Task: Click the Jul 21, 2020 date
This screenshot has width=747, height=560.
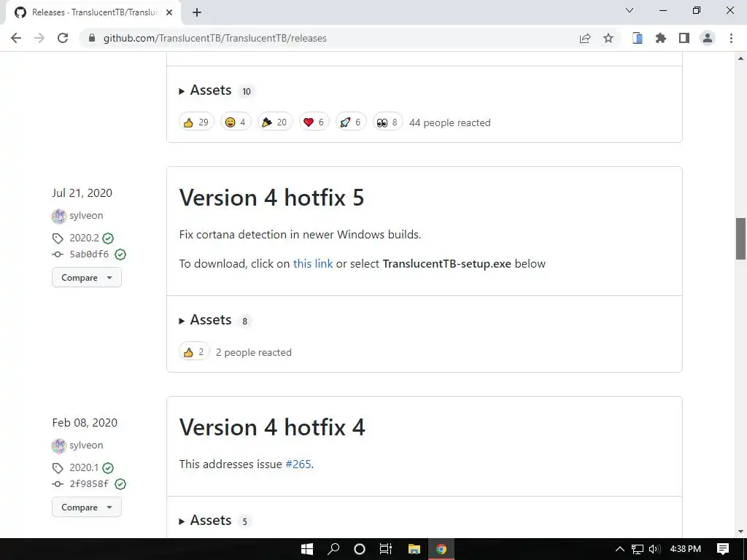Action: (82, 192)
